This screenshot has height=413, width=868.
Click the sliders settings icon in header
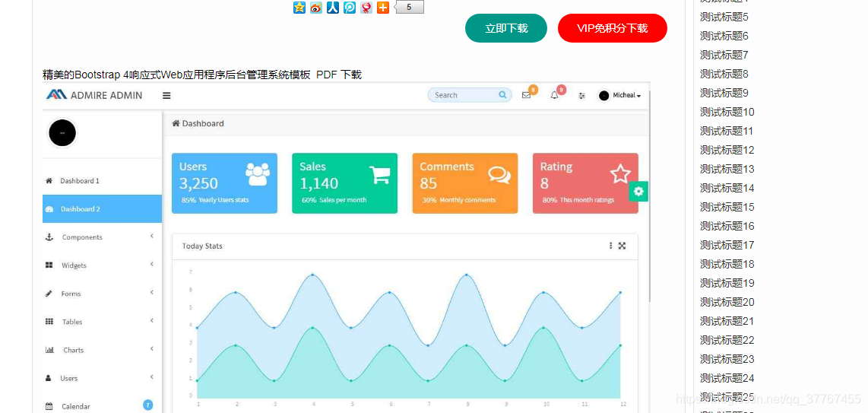(581, 96)
